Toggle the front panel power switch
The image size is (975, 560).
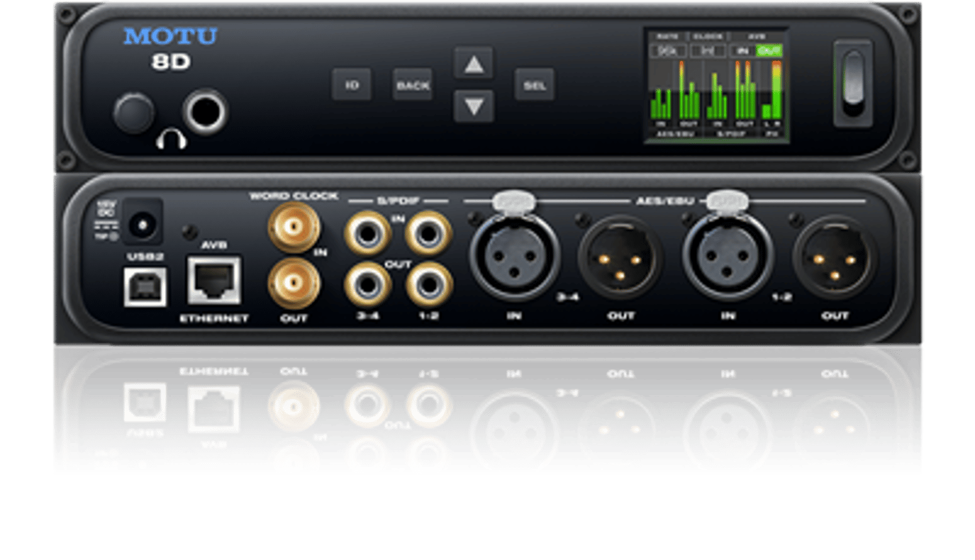853,83
